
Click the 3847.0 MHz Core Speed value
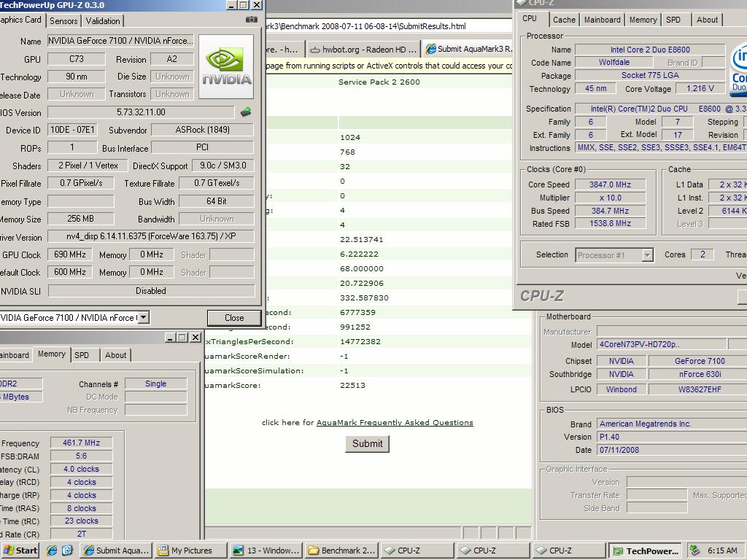[x=610, y=184]
